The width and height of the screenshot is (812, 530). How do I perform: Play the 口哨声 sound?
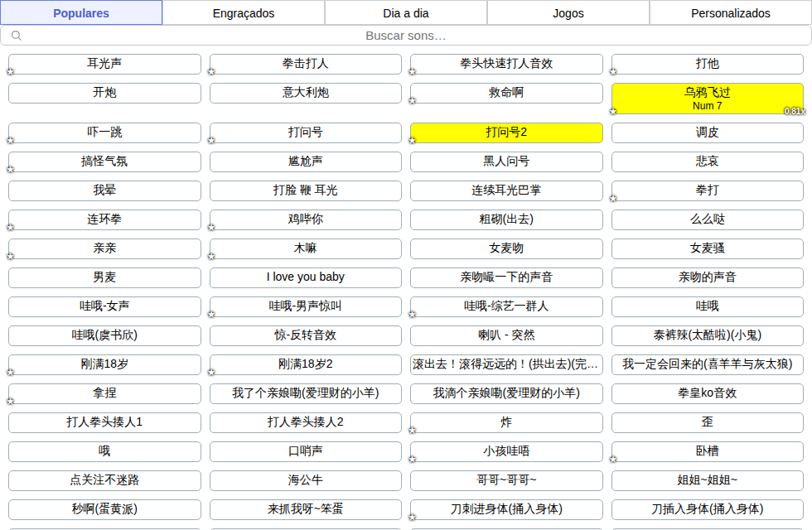[306, 451]
